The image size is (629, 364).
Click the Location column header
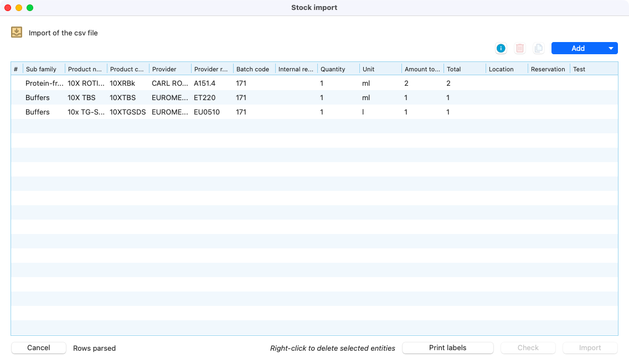click(507, 69)
